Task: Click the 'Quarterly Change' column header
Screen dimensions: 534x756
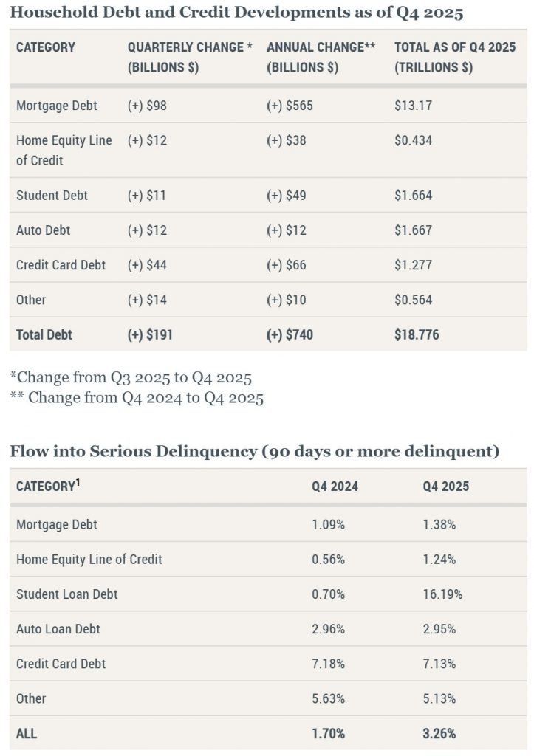Action: 190,57
